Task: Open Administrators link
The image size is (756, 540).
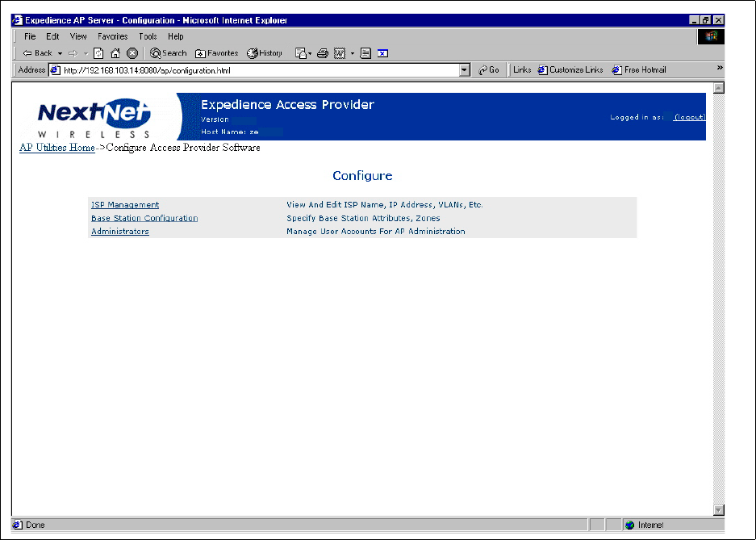Action: pos(120,232)
